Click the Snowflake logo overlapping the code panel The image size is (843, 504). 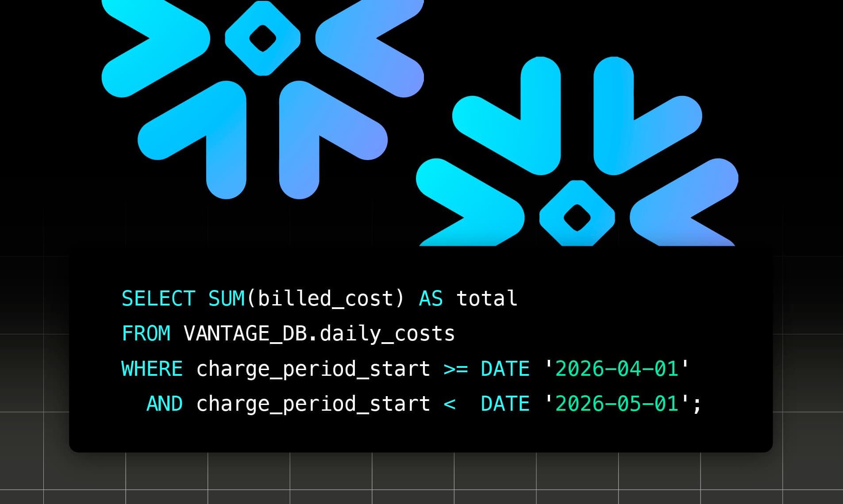tap(577, 151)
